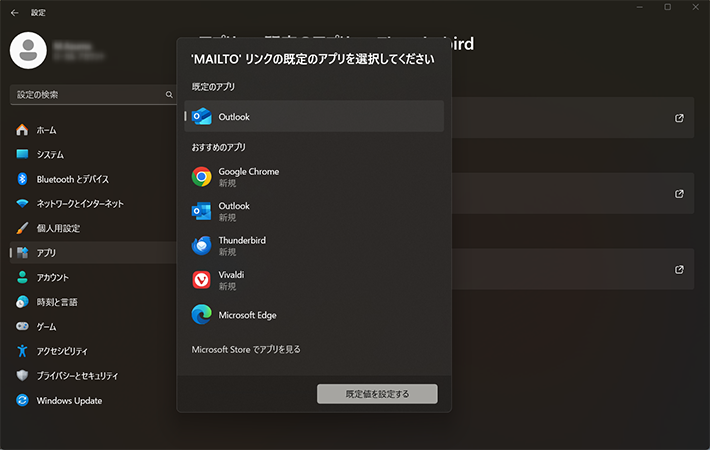The height and width of the screenshot is (450, 710).
Task: Focus the 設定の検索 search field
Action: [93, 95]
